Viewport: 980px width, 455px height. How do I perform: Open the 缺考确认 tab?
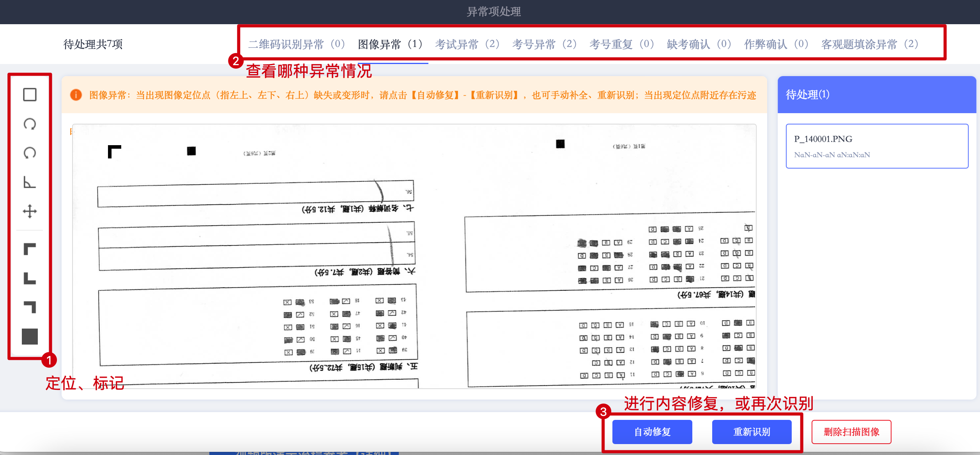699,44
